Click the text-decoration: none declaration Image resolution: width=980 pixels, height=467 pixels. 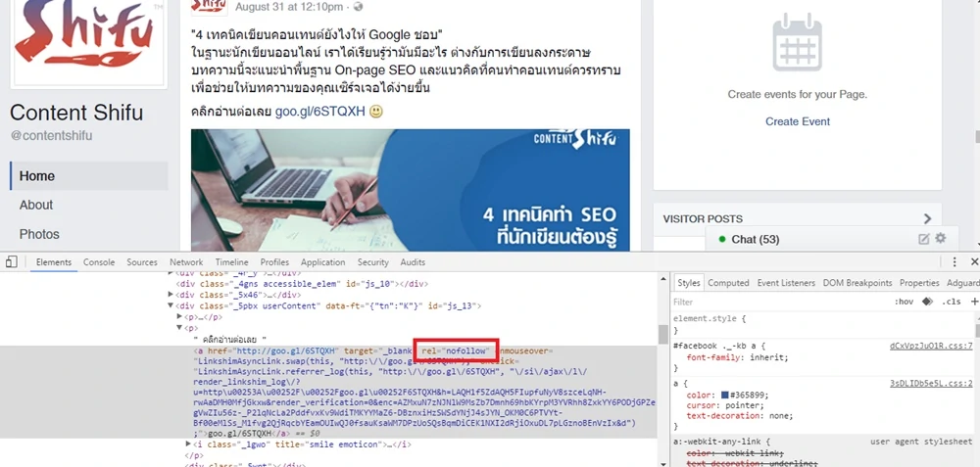point(739,416)
